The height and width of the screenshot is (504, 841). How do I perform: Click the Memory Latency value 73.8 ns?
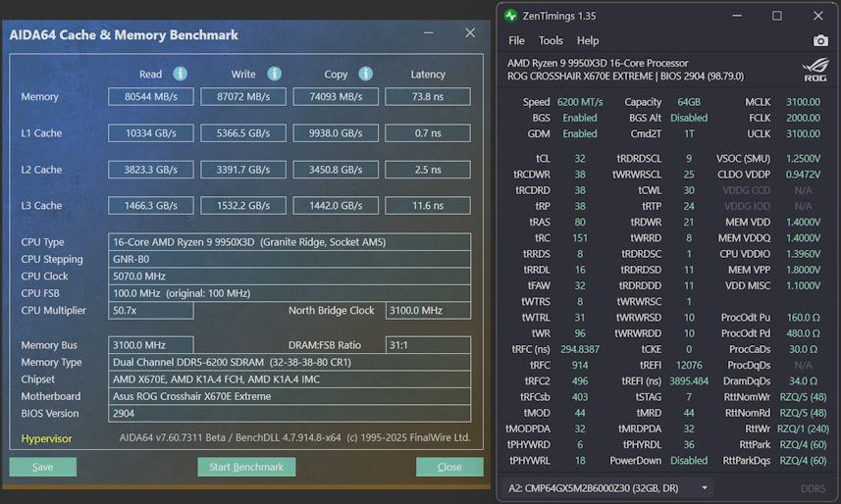pyautogui.click(x=428, y=96)
